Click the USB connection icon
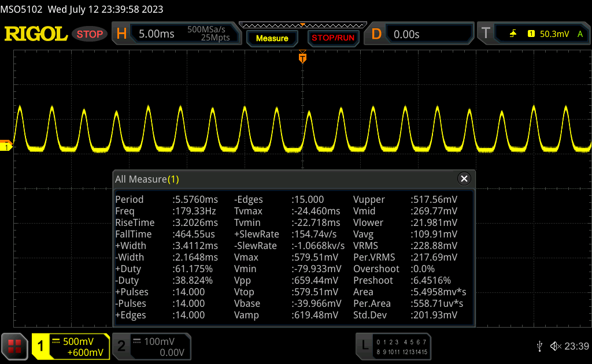Image resolution: width=592 pixels, height=364 pixels. pyautogui.click(x=540, y=346)
